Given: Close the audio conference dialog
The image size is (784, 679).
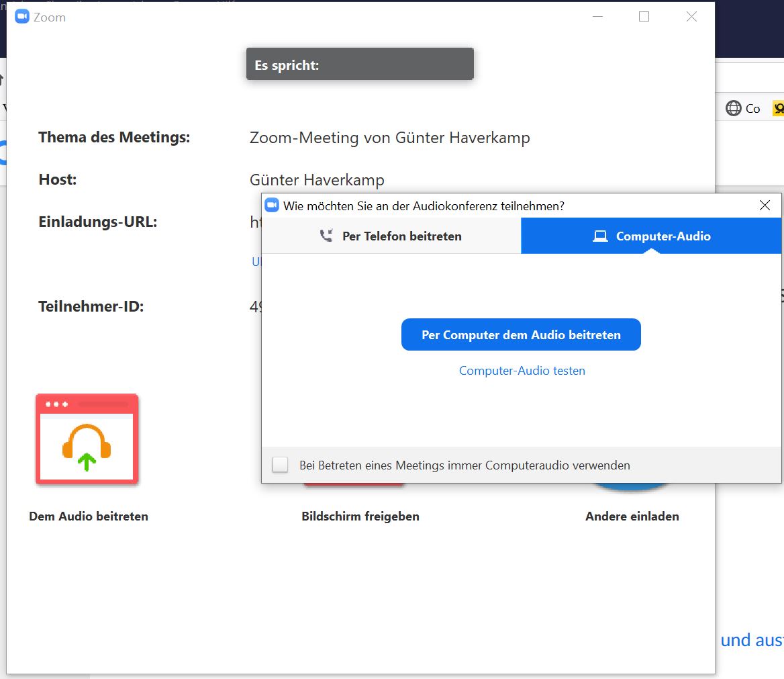Looking at the screenshot, I should [x=765, y=205].
